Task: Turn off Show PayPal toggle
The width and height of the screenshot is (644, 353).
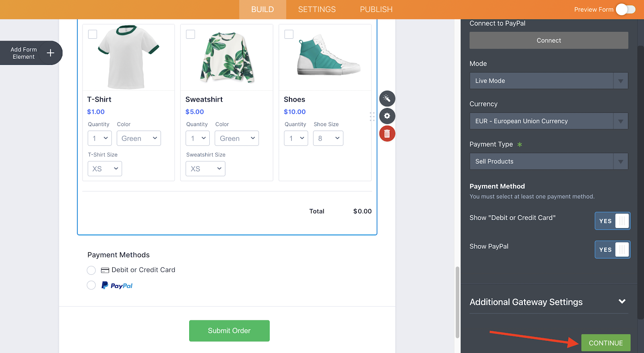Action: (x=613, y=249)
